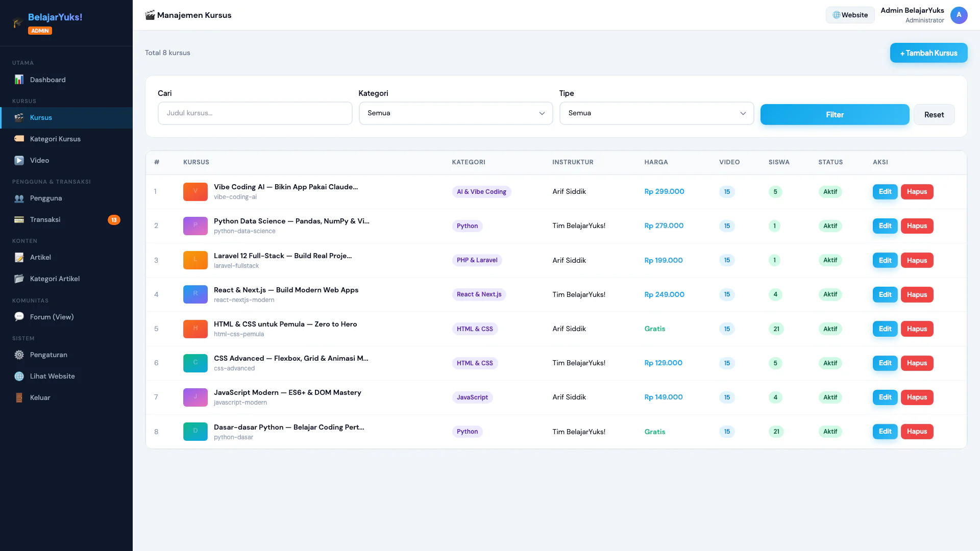Apply filters with the Filter button

(x=835, y=115)
